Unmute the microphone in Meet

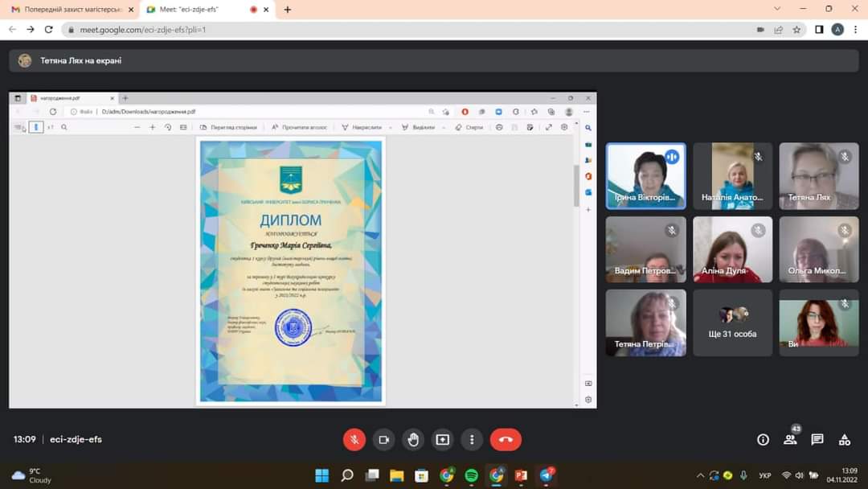click(354, 439)
